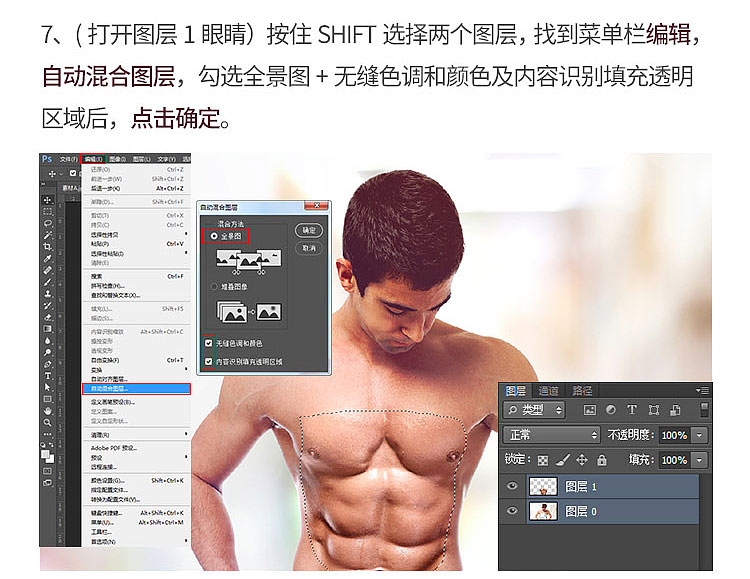Select the Type tool in toolbox
The height and width of the screenshot is (579, 750).
tap(47, 376)
